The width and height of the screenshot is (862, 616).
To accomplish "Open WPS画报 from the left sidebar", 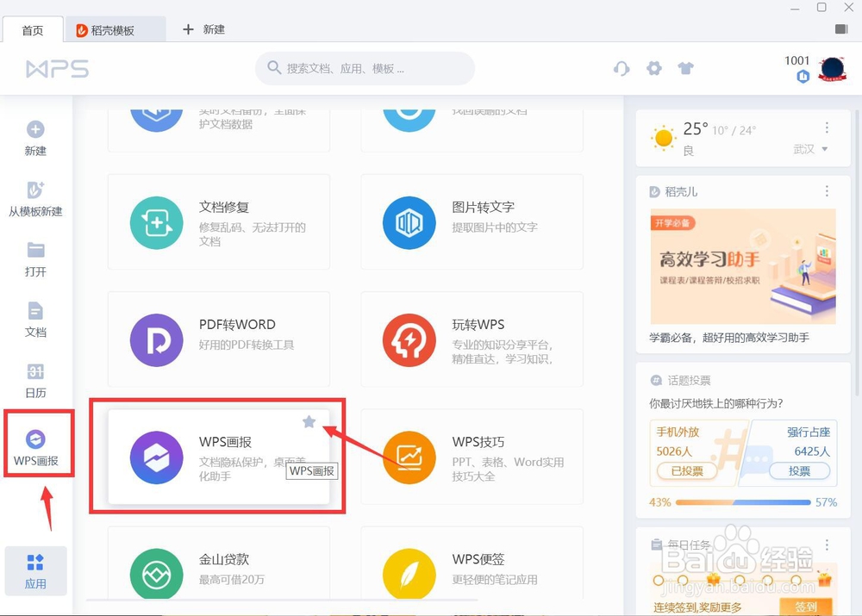I will click(36, 443).
